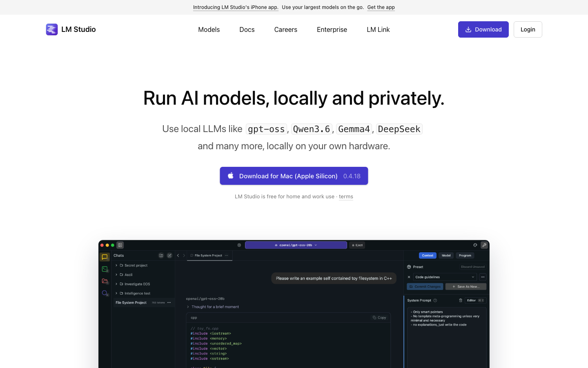Open the Careers page
Image resolution: width=588 pixels, height=368 pixels.
point(286,29)
